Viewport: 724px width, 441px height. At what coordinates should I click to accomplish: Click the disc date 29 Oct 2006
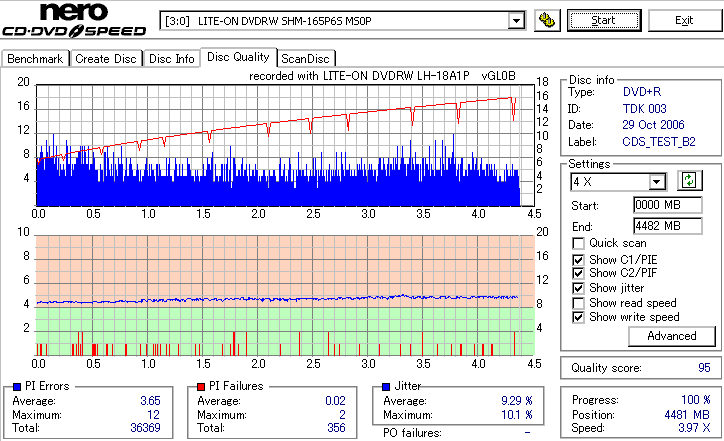(653, 125)
